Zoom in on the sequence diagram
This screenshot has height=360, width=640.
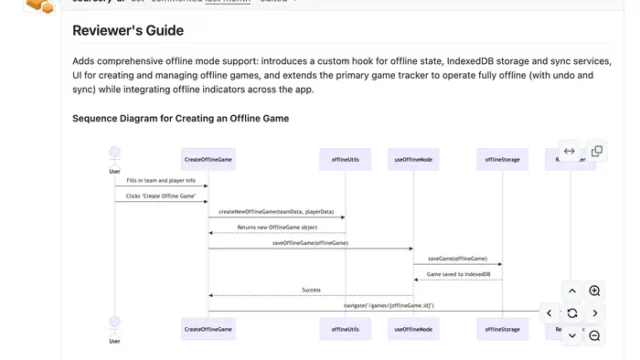[595, 291]
